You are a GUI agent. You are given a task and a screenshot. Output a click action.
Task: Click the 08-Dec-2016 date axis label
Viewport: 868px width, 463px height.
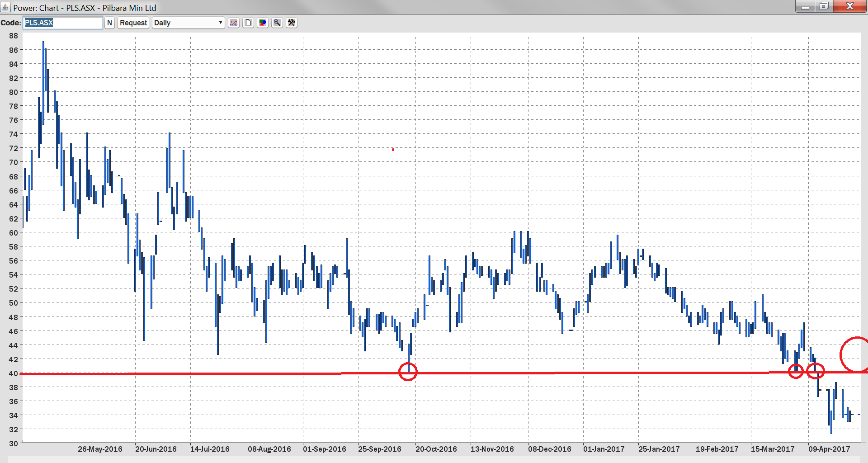550,449
